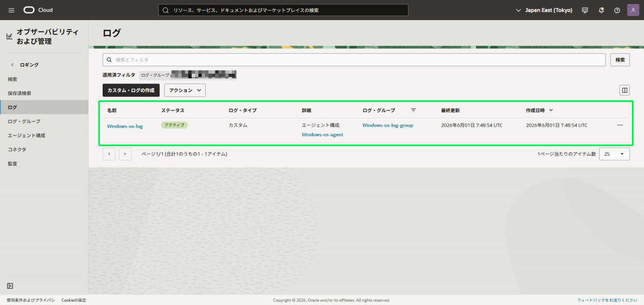Viewport: 644px width, 305px height.
Task: Open the notifications bell
Action: click(601, 10)
